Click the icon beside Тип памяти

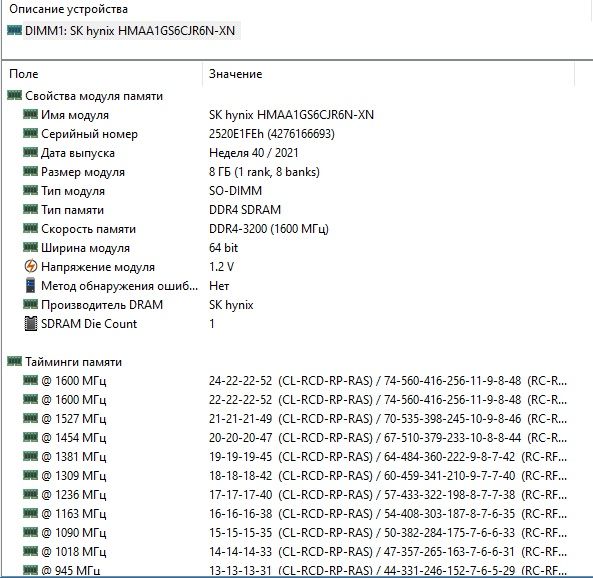click(30, 209)
